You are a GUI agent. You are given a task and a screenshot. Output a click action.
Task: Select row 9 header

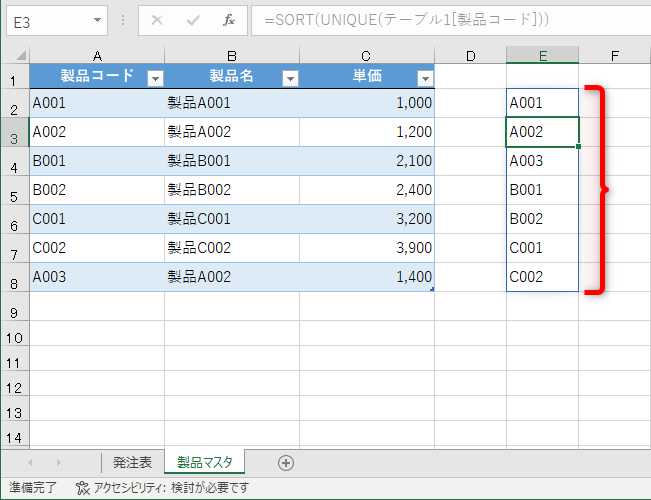(15, 306)
